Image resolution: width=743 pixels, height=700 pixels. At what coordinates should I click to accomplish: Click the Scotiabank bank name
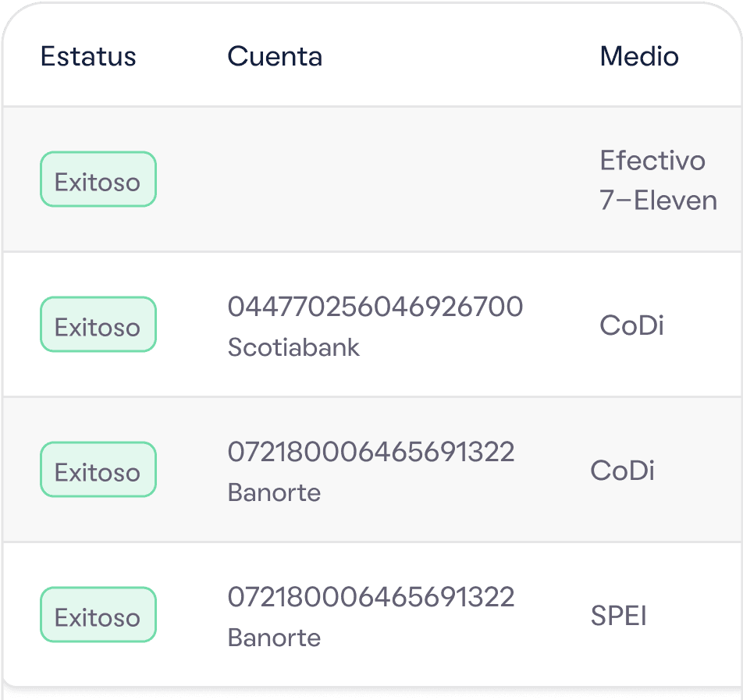point(293,347)
